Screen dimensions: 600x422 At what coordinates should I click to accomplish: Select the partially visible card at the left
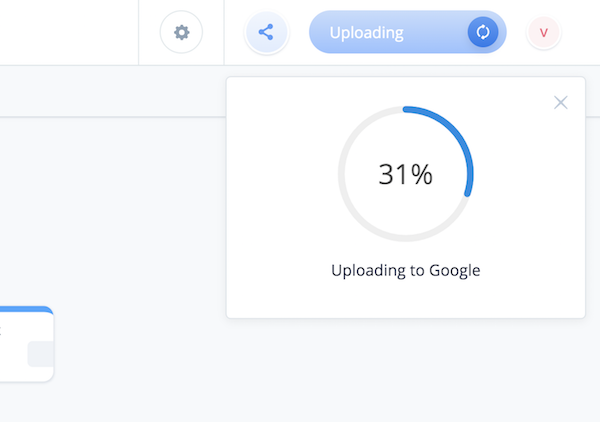tap(26, 344)
